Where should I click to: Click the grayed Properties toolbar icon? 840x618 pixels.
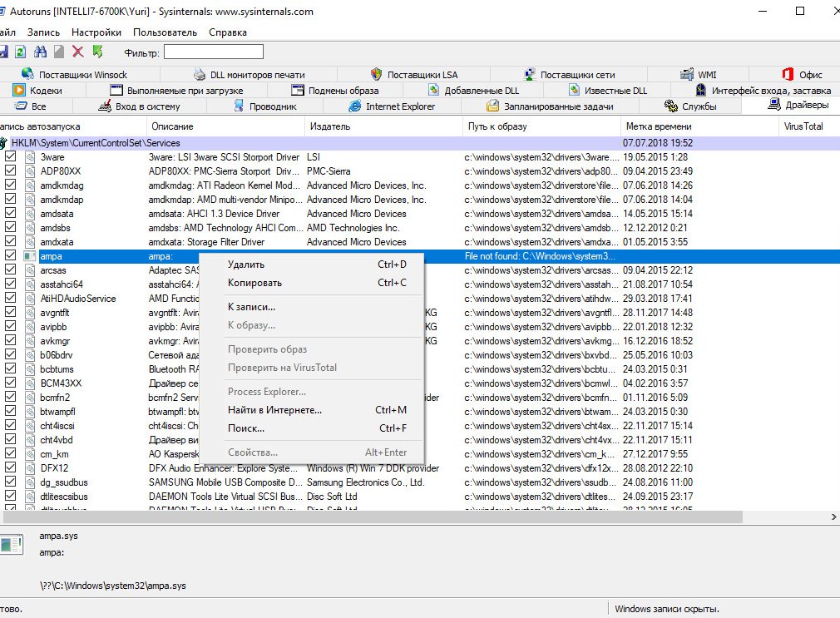point(59,52)
